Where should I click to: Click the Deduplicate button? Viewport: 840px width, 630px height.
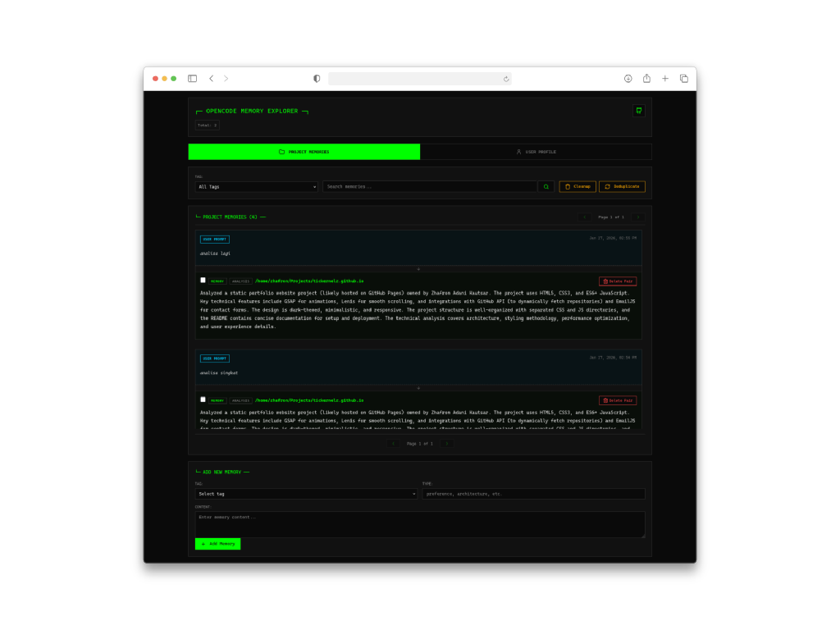pyautogui.click(x=622, y=186)
